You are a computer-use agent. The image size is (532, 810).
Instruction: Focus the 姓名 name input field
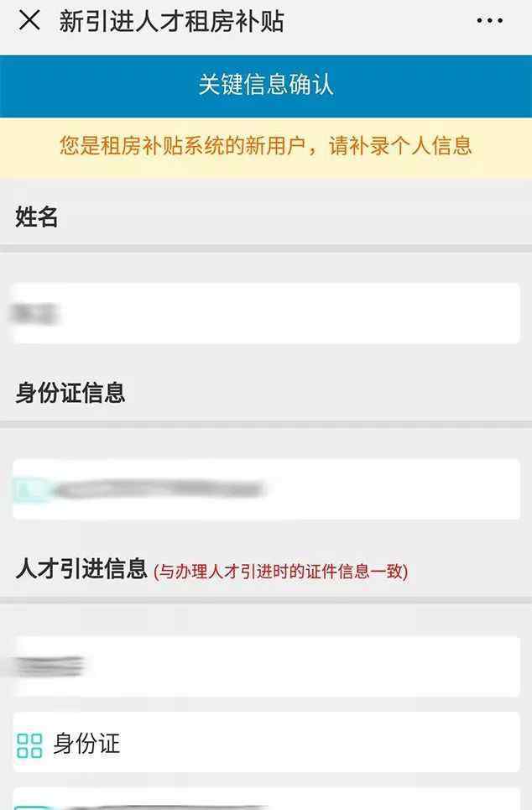[266, 314]
